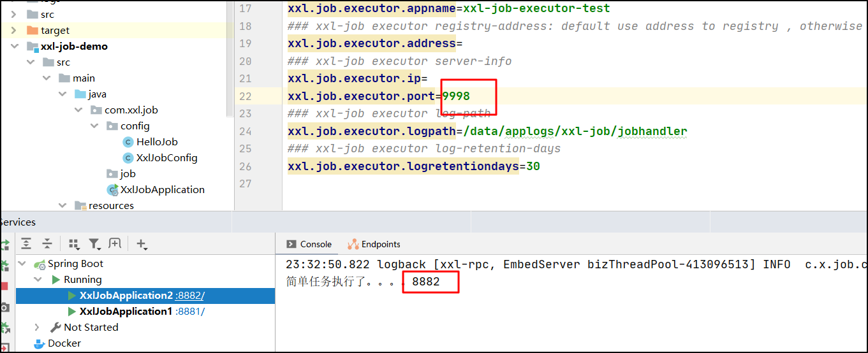This screenshot has width=868, height=353.
Task: Click the XxlJobConfig class icon
Action: (128, 158)
